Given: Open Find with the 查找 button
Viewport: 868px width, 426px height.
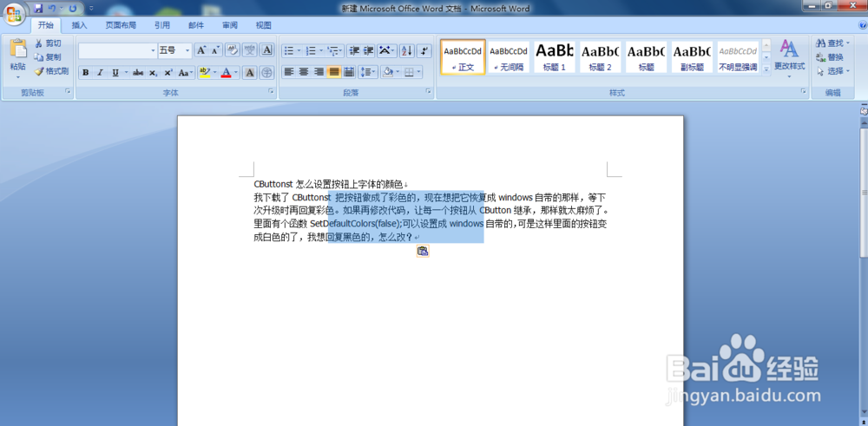Looking at the screenshot, I should [832, 43].
